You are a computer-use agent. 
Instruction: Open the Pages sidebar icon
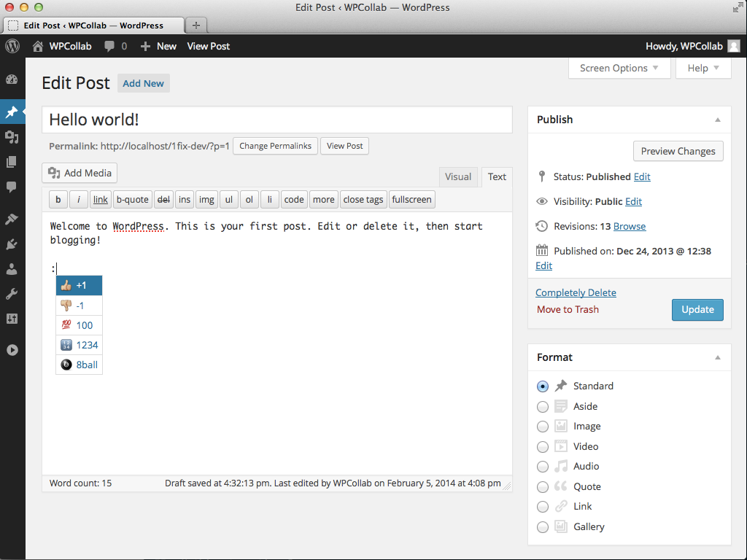pos(12,162)
